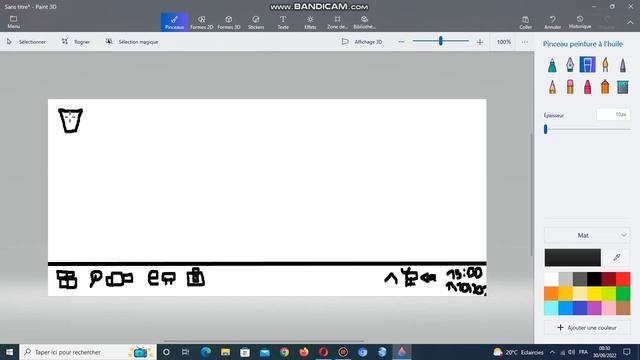Open File Explorer from taskbar

(225, 352)
